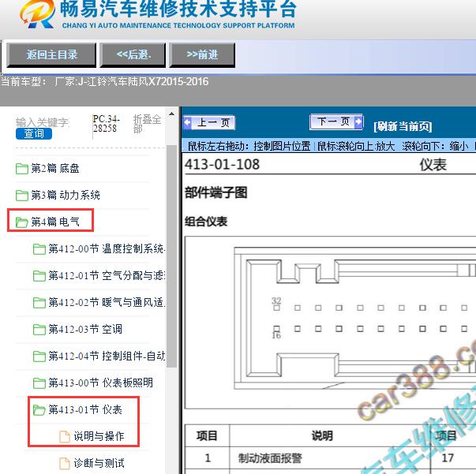
Task: Refresh current page via 刷新当前页
Action: pyautogui.click(x=403, y=126)
